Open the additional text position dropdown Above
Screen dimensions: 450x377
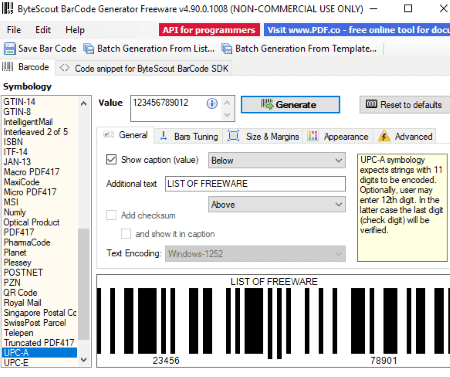(277, 204)
